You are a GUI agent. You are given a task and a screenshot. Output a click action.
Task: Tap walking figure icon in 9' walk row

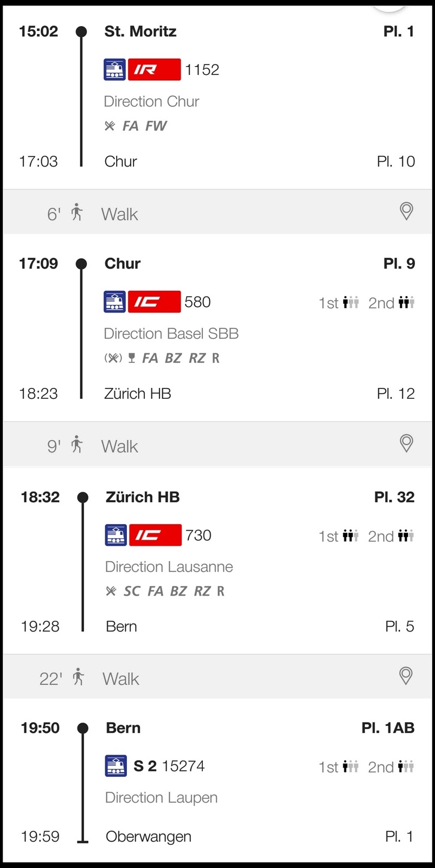pyautogui.click(x=77, y=444)
